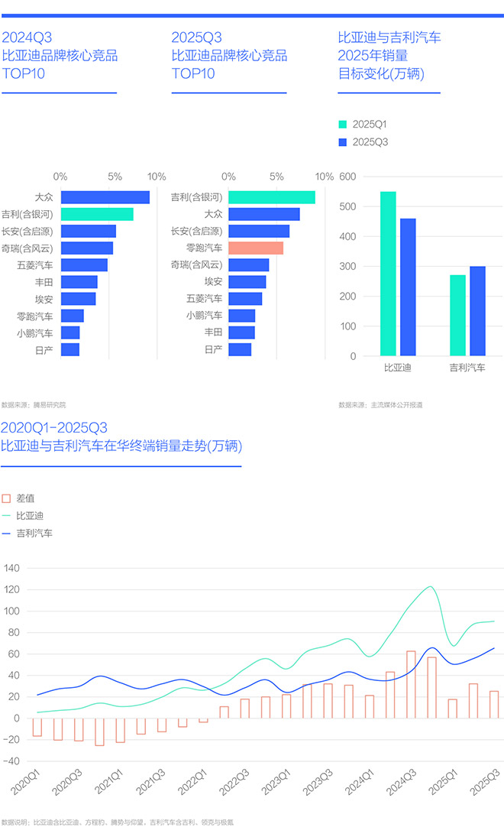This screenshot has width=504, height=840.
Task: Select the 日产 bar in 2025Q3 chart
Action: click(240, 350)
